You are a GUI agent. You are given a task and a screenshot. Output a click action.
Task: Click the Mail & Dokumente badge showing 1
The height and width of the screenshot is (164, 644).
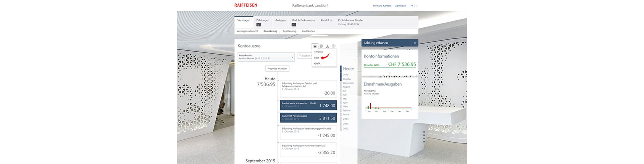[294, 25]
